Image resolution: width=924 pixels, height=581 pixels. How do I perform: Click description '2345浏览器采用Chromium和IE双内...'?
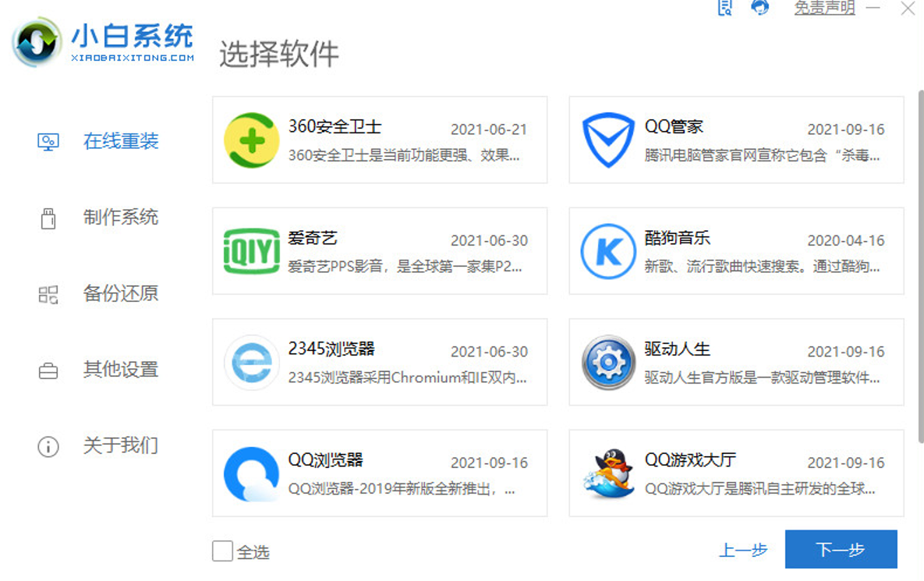click(x=407, y=377)
